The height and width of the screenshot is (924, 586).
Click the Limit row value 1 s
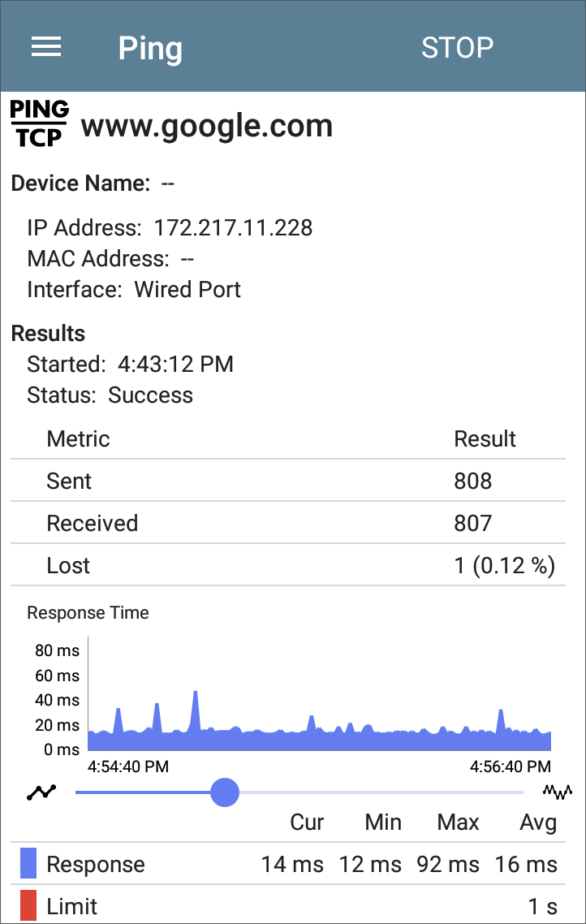point(542,907)
